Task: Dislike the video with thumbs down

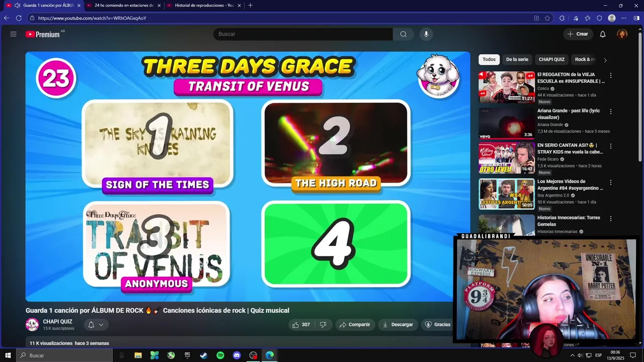Action: (324, 325)
